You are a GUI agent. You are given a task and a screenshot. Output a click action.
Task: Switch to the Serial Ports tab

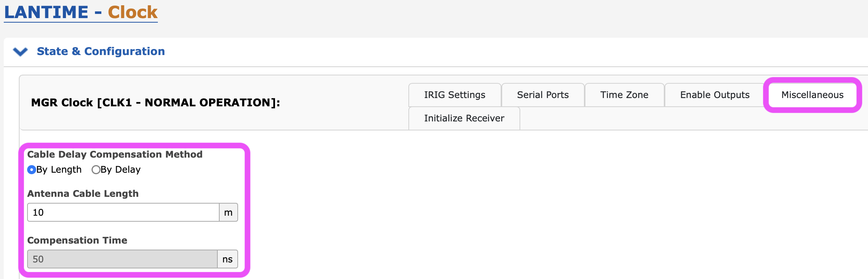pos(543,95)
